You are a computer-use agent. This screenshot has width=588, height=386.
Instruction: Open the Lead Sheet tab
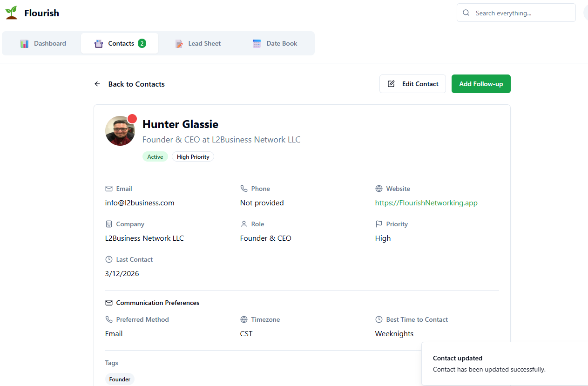pos(198,43)
